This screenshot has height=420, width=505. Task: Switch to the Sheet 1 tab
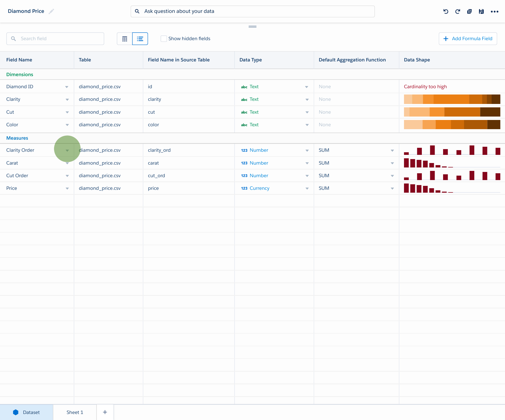[75, 412]
